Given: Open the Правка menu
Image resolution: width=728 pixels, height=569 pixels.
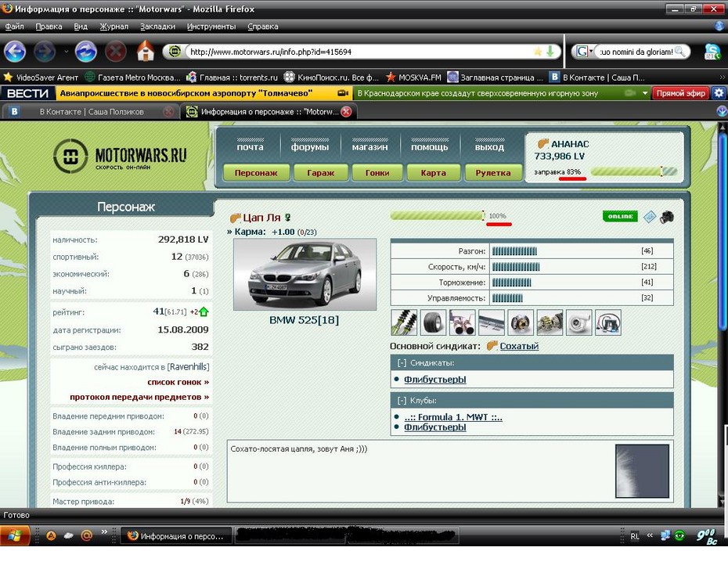Looking at the screenshot, I should [49, 27].
